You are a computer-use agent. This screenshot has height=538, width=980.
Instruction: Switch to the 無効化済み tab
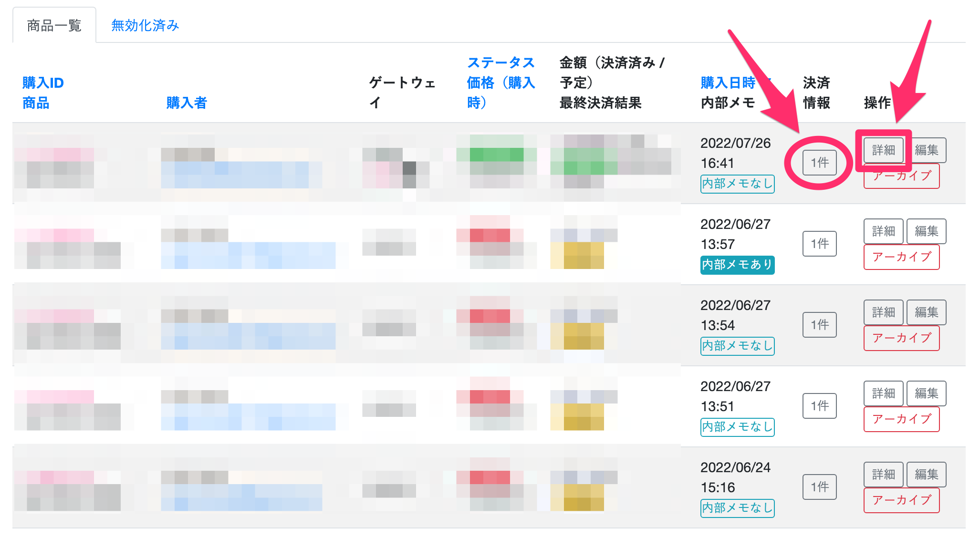(x=145, y=25)
